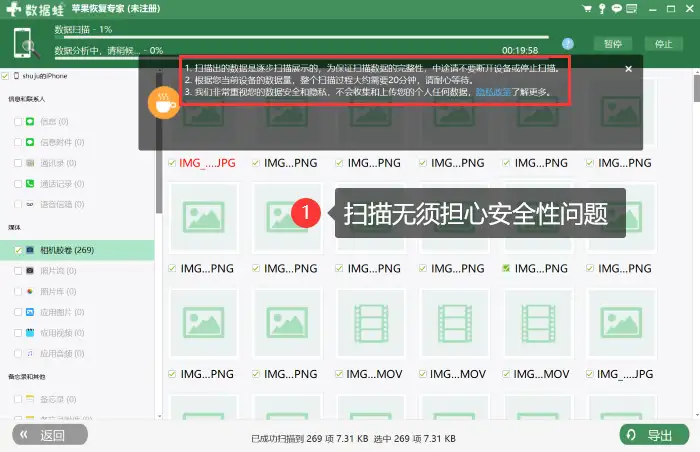Check the 信息 (0) checkbox
700x452 pixels.
(18, 121)
